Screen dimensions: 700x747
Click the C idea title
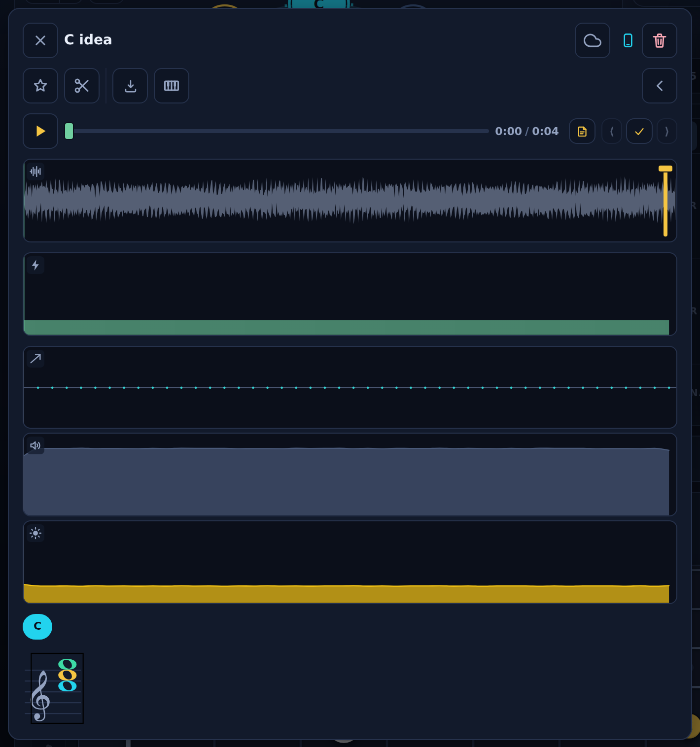click(x=88, y=39)
